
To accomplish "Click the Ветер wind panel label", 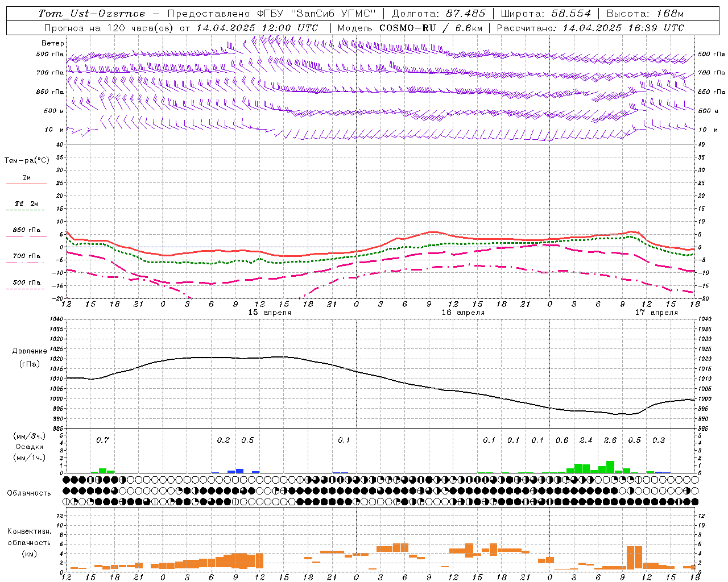I will [52, 43].
